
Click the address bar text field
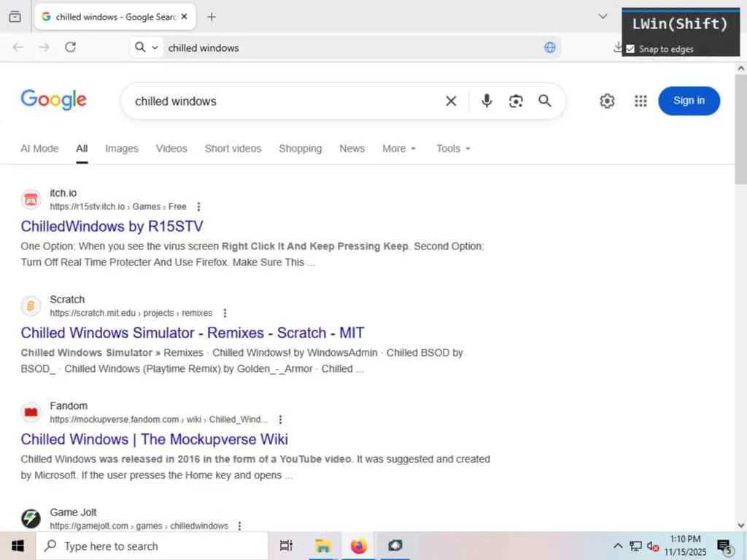352,47
